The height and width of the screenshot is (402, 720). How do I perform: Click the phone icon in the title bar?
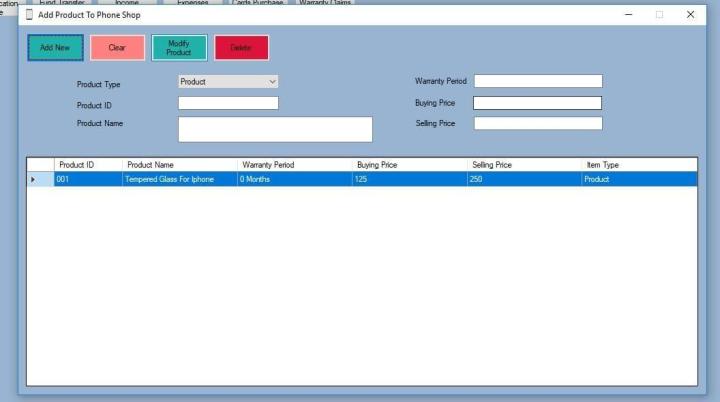30,15
